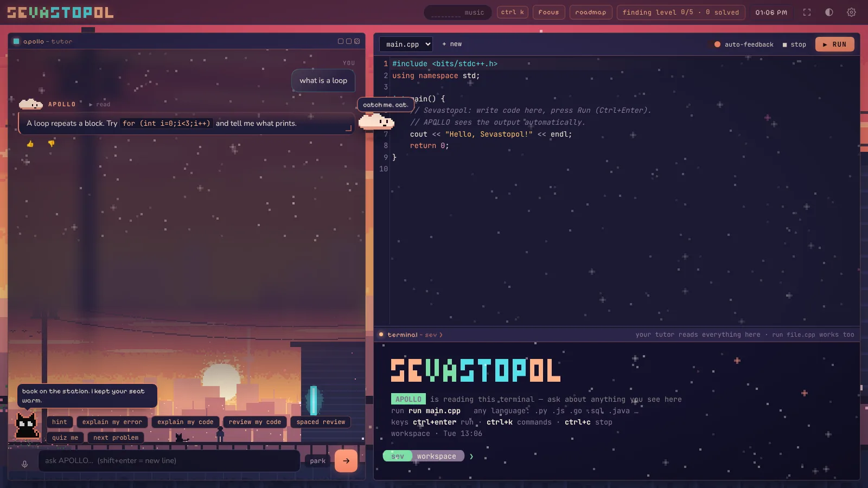Click the cout Hello, Sevastopol line

click(491, 134)
